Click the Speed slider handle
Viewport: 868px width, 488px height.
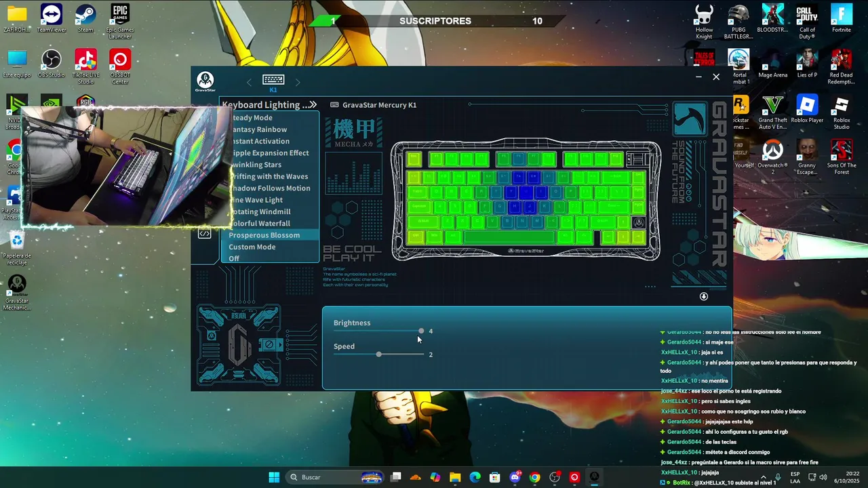pyautogui.click(x=378, y=354)
